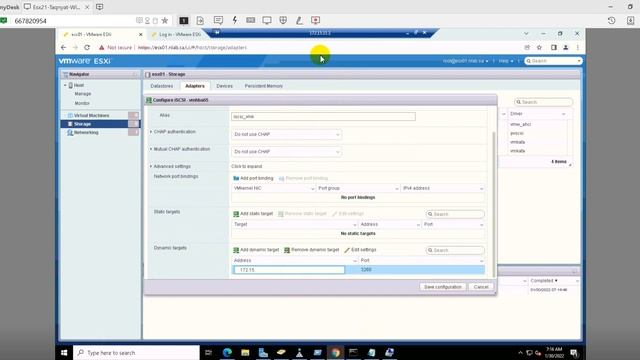Click the Add static target icon
Screen dimensions: 640x360
[x=236, y=214]
